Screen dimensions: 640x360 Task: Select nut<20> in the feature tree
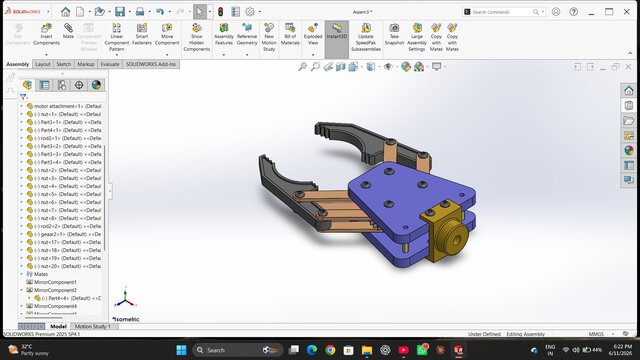64,266
